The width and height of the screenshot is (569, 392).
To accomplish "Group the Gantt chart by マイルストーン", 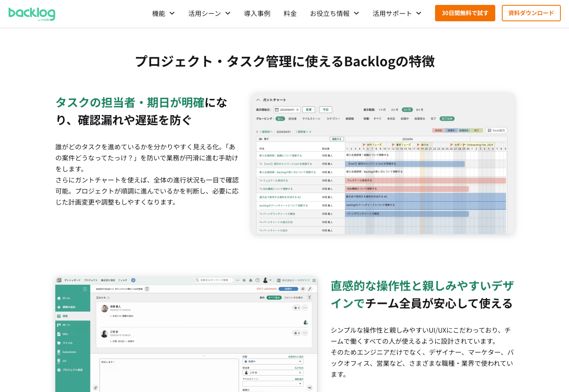I will pos(311,119).
